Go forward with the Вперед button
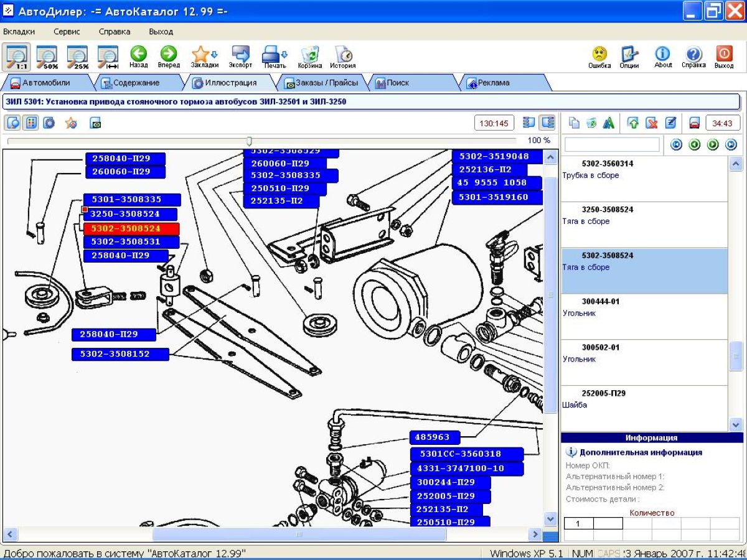747x560 pixels. [x=169, y=57]
